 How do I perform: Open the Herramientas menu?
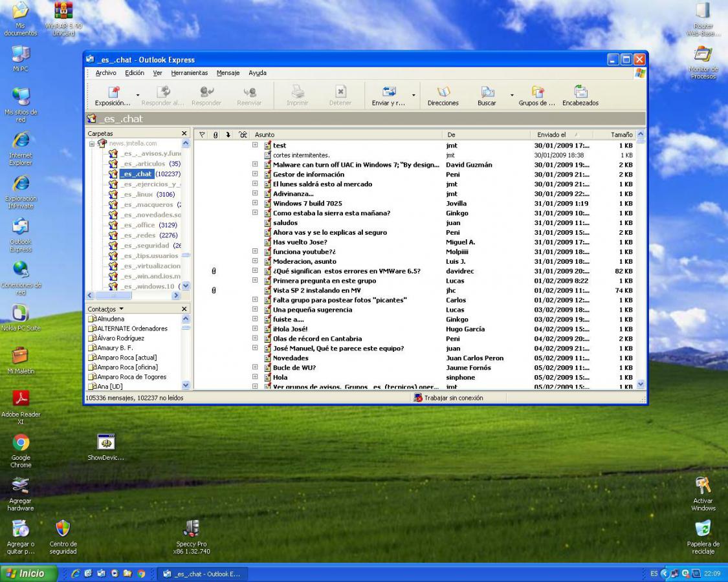(x=189, y=73)
